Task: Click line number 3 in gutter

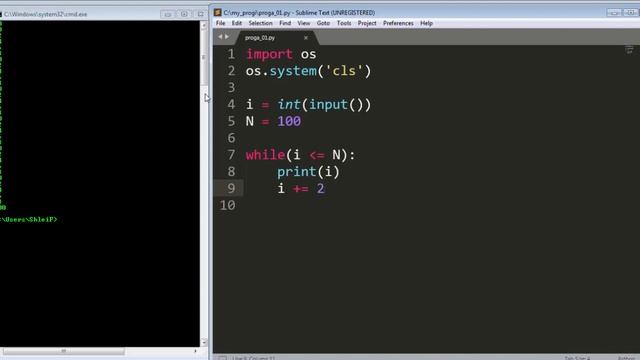Action: 231,88
